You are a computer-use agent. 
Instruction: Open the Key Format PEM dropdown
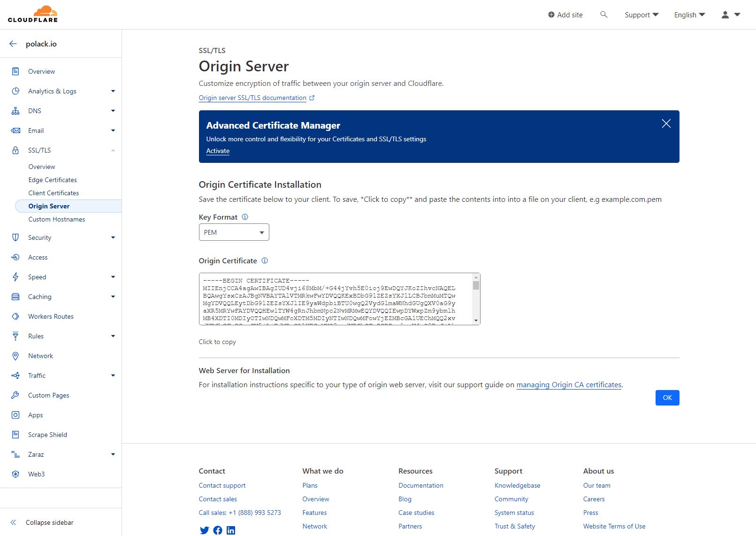[234, 232]
